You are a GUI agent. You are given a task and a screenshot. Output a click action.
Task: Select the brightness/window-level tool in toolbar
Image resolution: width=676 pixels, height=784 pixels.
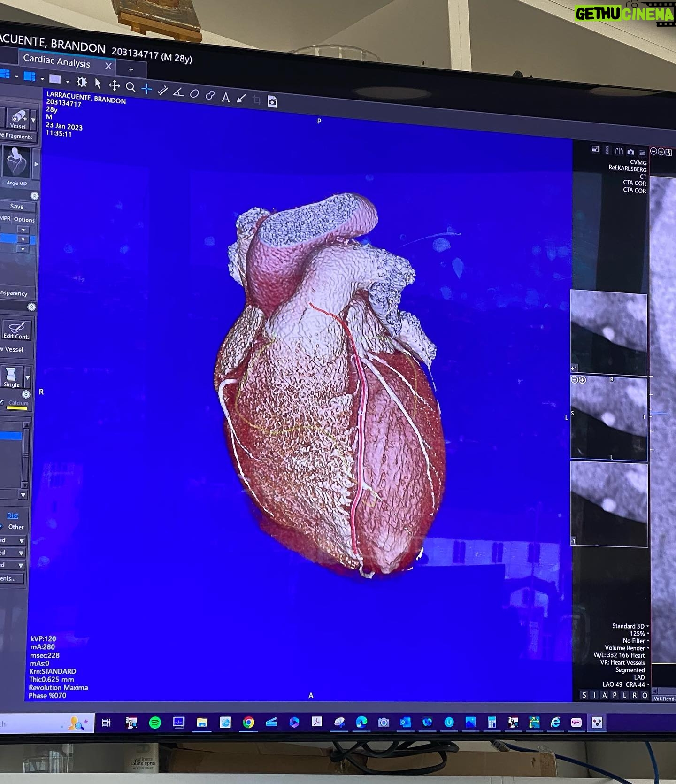click(82, 83)
